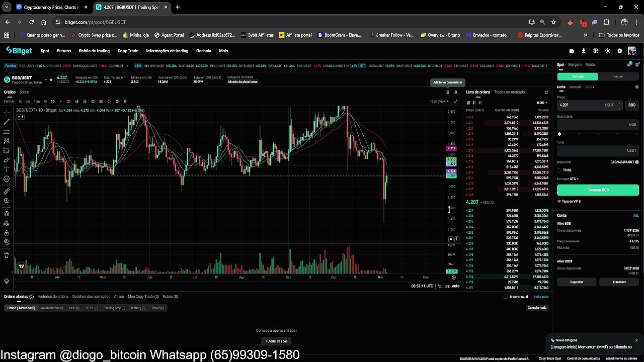Open download app icon in header
Screen dimensions: 644x362
[584, 51]
